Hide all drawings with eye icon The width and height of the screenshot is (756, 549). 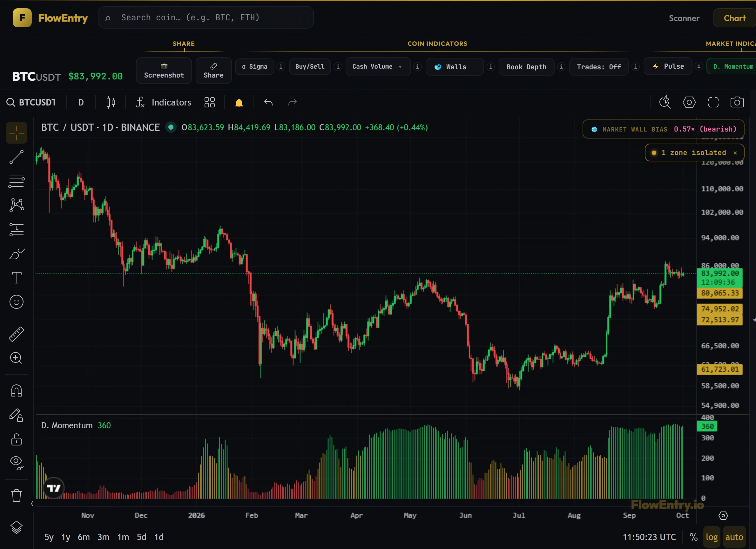coord(16,463)
